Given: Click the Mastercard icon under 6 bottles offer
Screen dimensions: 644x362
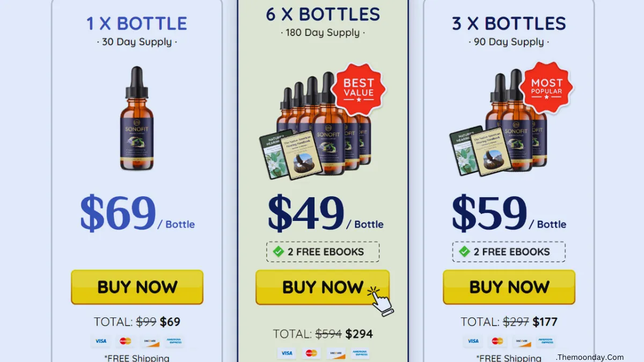Looking at the screenshot, I should click(311, 353).
